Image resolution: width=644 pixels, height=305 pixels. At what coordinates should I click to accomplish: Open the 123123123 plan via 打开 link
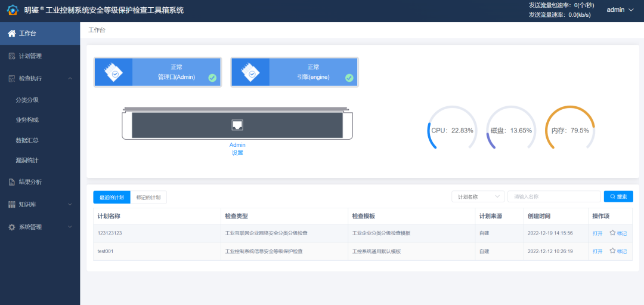(x=597, y=233)
